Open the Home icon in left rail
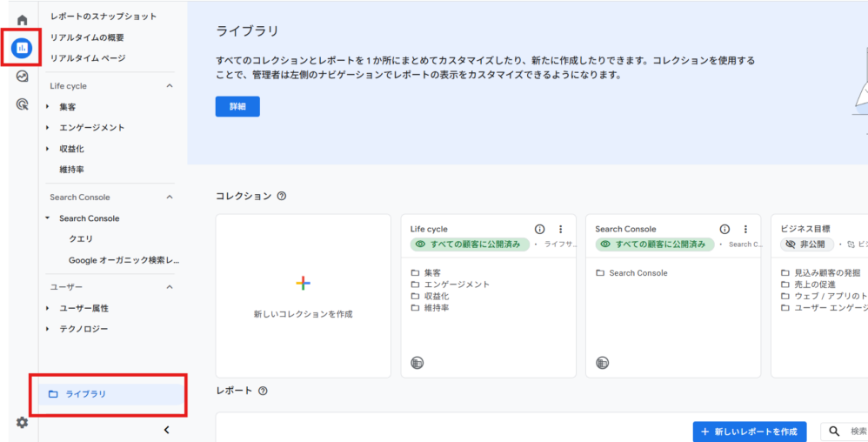The image size is (868, 442). tap(22, 20)
